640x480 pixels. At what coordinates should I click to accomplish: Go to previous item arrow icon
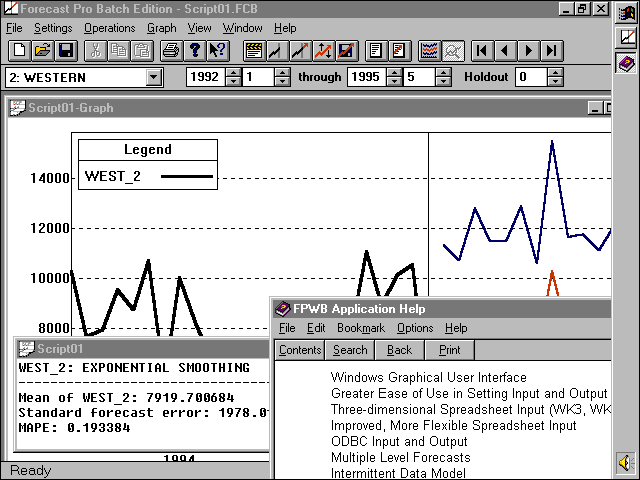tap(506, 51)
